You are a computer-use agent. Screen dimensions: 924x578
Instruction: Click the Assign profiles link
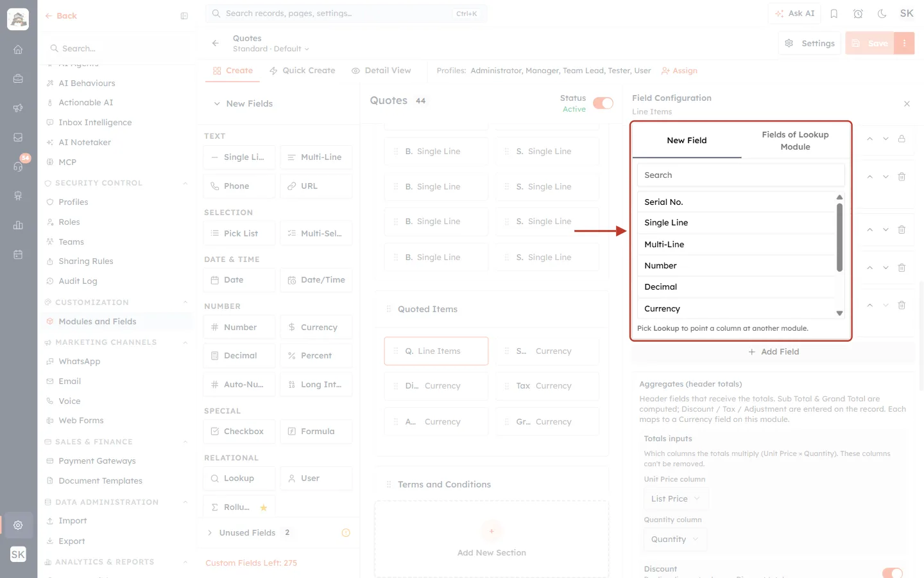pos(679,71)
